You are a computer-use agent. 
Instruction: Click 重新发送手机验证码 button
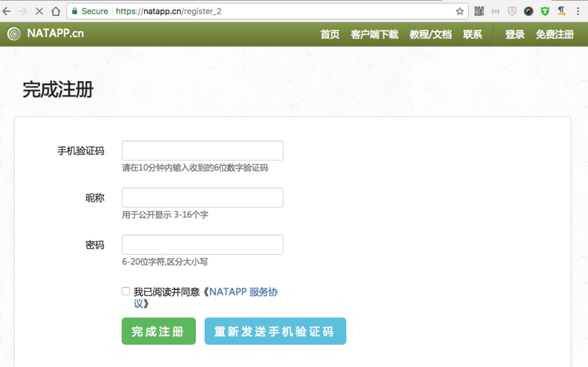275,331
